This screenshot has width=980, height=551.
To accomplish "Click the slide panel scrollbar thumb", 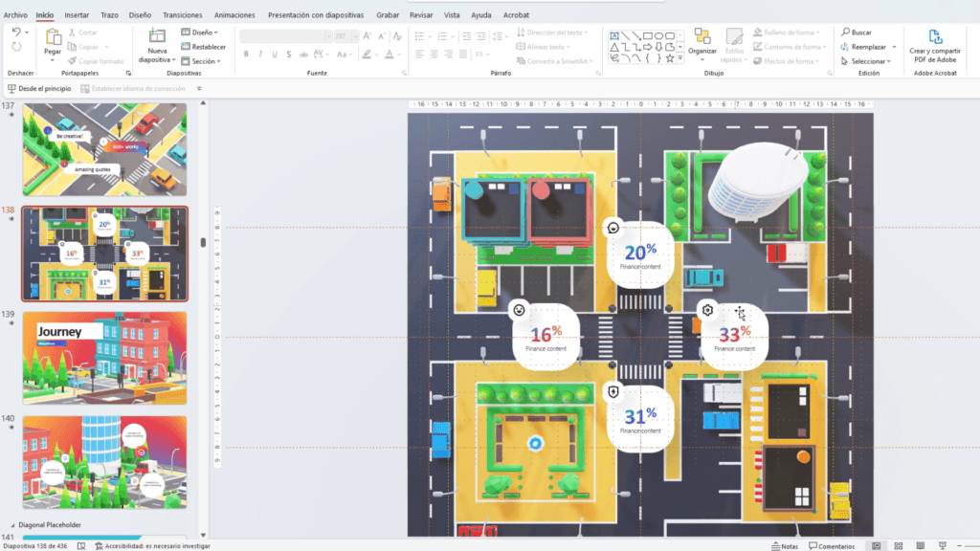I will click(x=203, y=242).
